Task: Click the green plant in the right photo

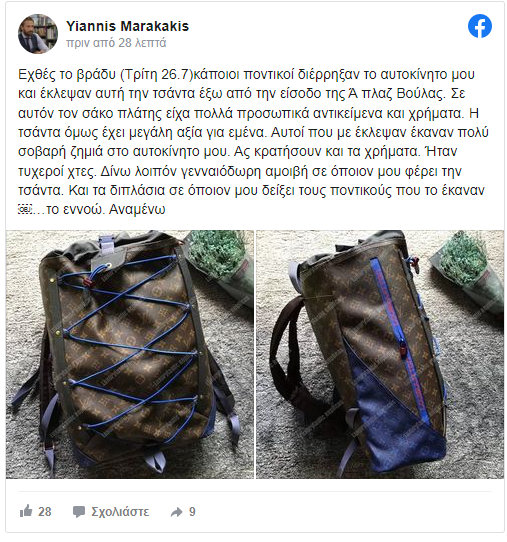Action: (x=465, y=258)
